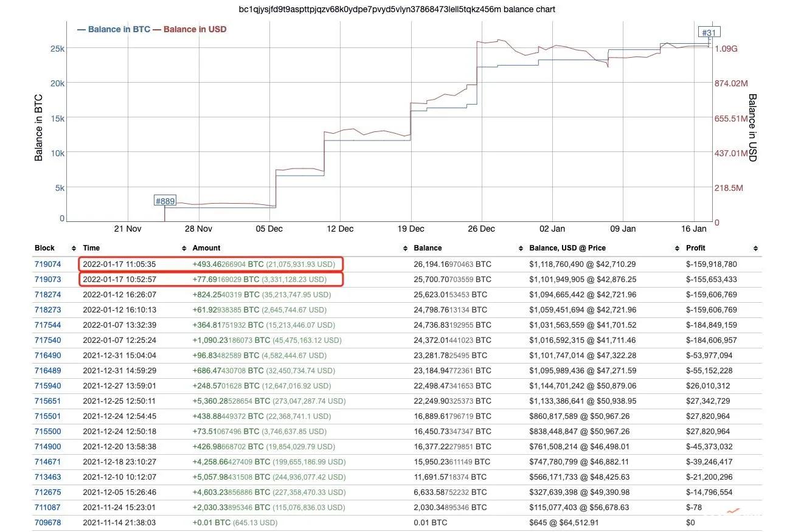This screenshot has width=787, height=532.
Task: Click profit value $-78
Action: 695,507
